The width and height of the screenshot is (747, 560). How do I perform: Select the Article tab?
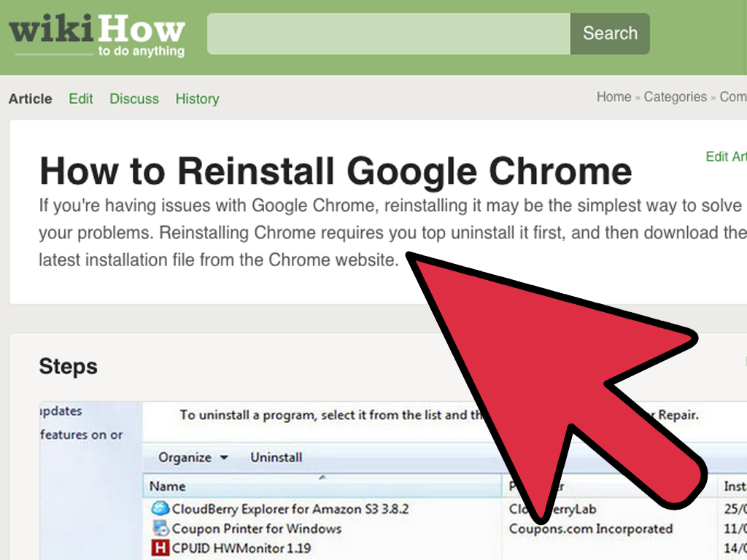31,98
